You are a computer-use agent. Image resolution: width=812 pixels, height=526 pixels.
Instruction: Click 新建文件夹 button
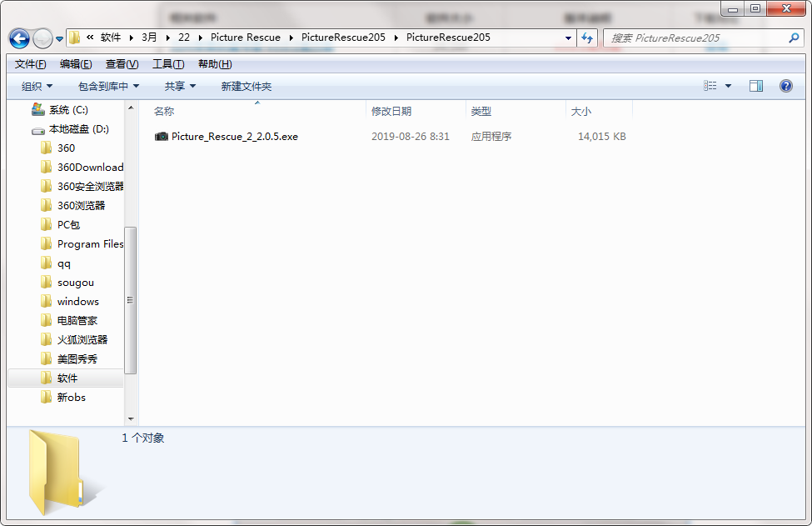pyautogui.click(x=246, y=86)
